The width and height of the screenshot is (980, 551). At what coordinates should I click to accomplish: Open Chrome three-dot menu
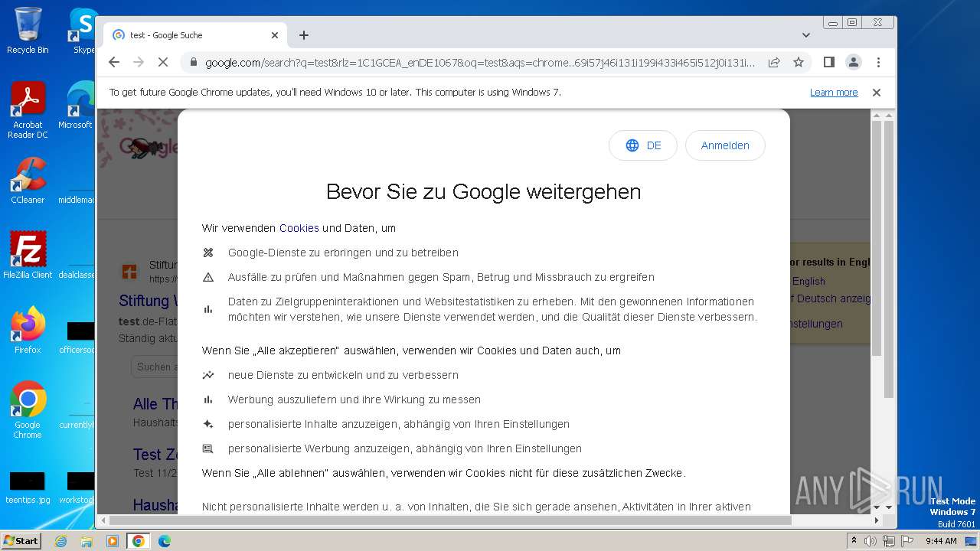tap(878, 62)
